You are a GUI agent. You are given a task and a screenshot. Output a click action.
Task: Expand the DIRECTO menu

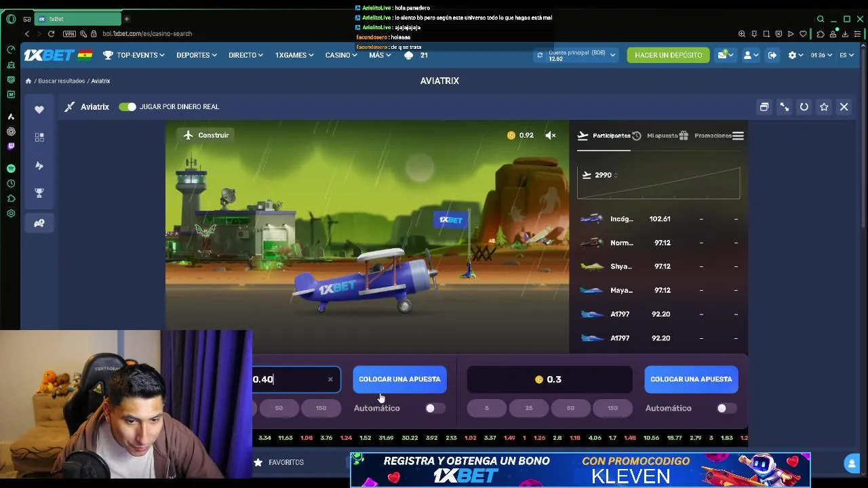(245, 56)
